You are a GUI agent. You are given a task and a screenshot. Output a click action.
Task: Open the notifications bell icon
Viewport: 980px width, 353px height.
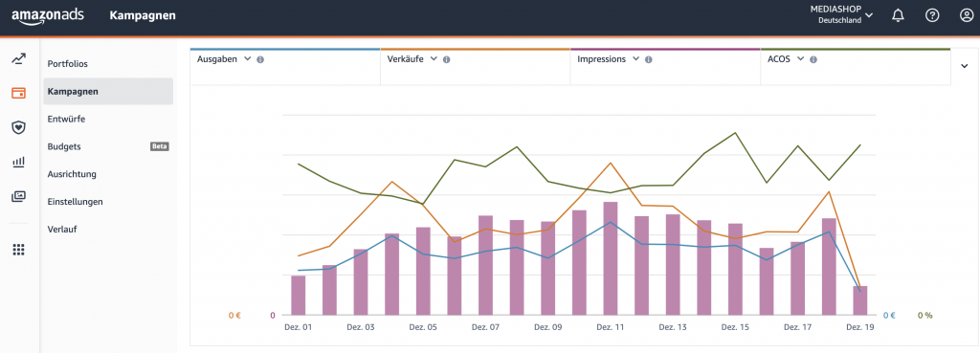(x=898, y=15)
